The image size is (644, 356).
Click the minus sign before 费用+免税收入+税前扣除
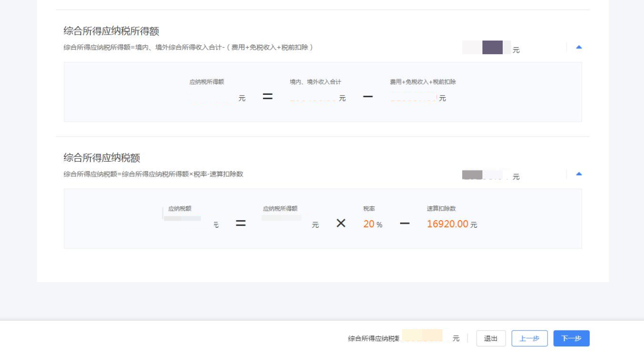tap(368, 97)
